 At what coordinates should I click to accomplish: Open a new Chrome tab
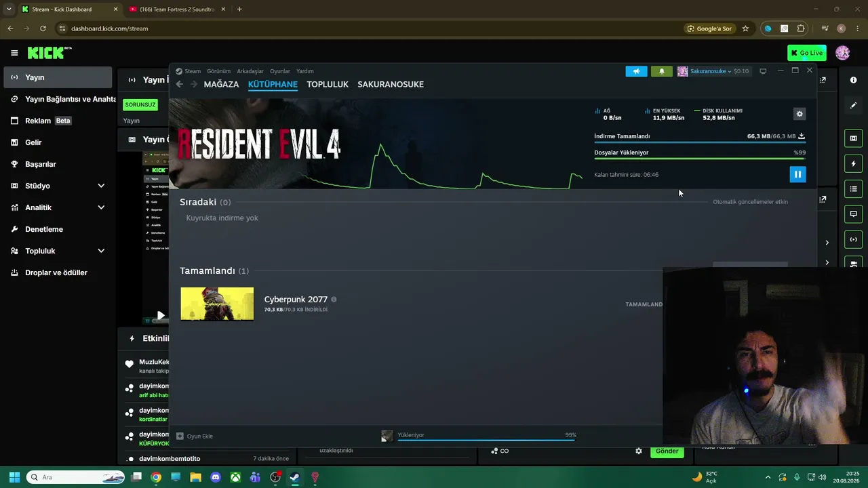pyautogui.click(x=239, y=9)
